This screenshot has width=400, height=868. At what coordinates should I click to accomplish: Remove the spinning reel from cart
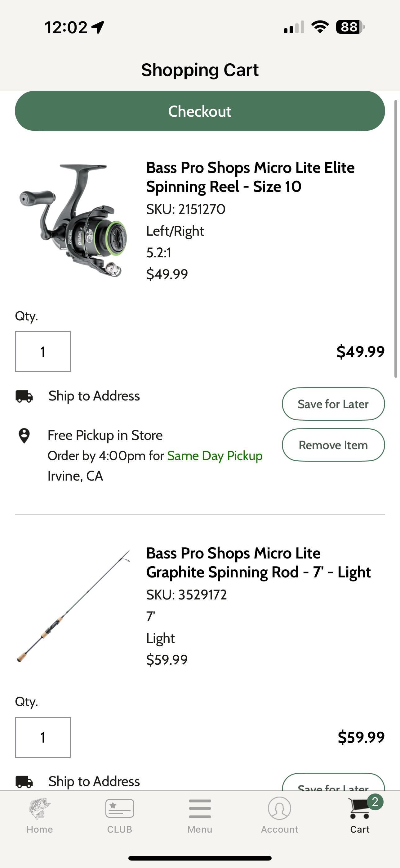point(333,445)
